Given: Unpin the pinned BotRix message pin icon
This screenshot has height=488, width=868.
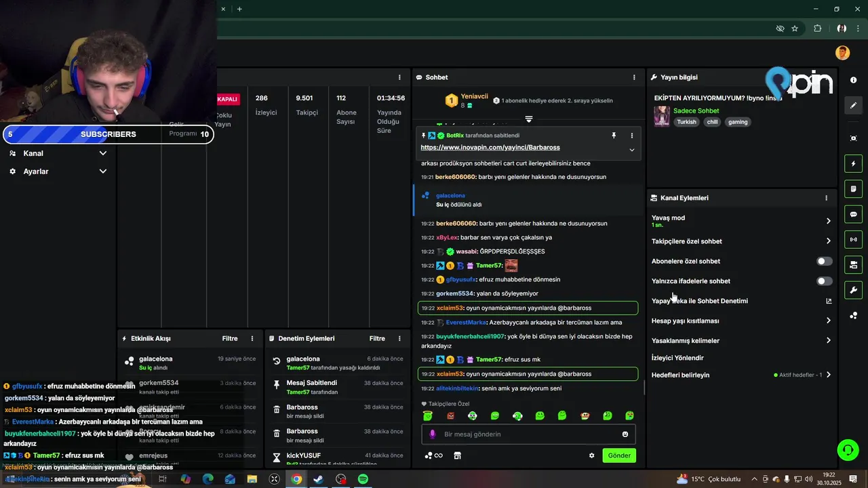Looking at the screenshot, I should [614, 136].
